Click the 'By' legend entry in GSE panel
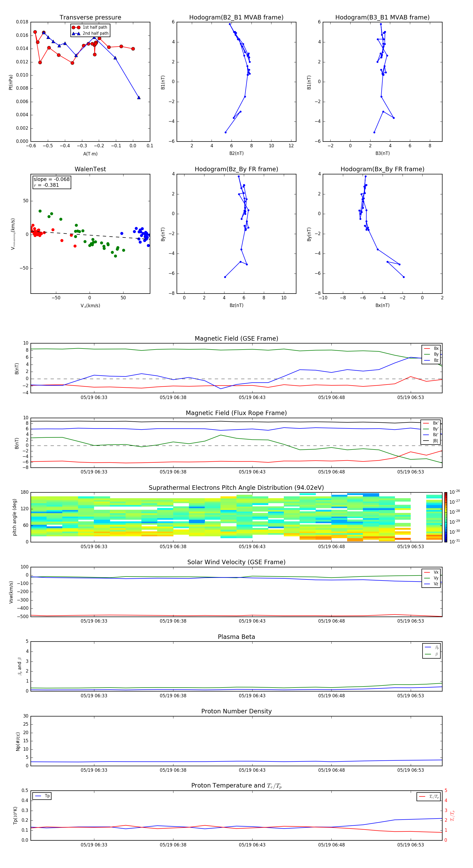 click(431, 354)
